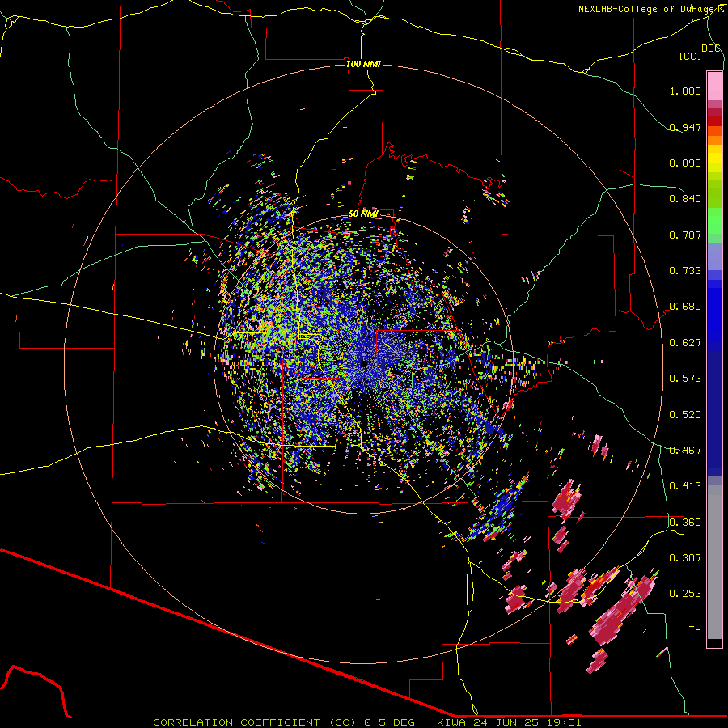Click the KIWA 24 JUN 25 19:51 timestamp
Image resolution: width=728 pixels, height=728 pixels.
(509, 722)
